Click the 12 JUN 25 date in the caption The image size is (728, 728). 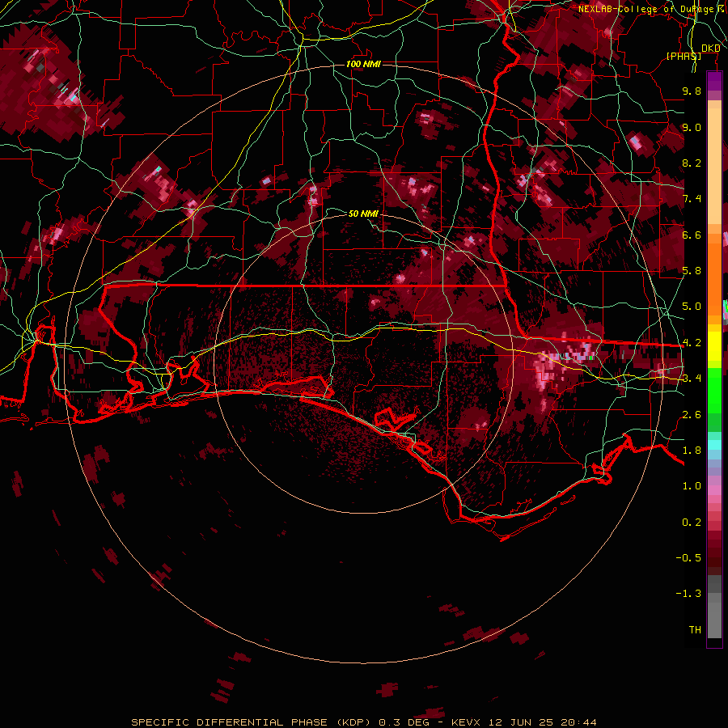tap(523, 722)
